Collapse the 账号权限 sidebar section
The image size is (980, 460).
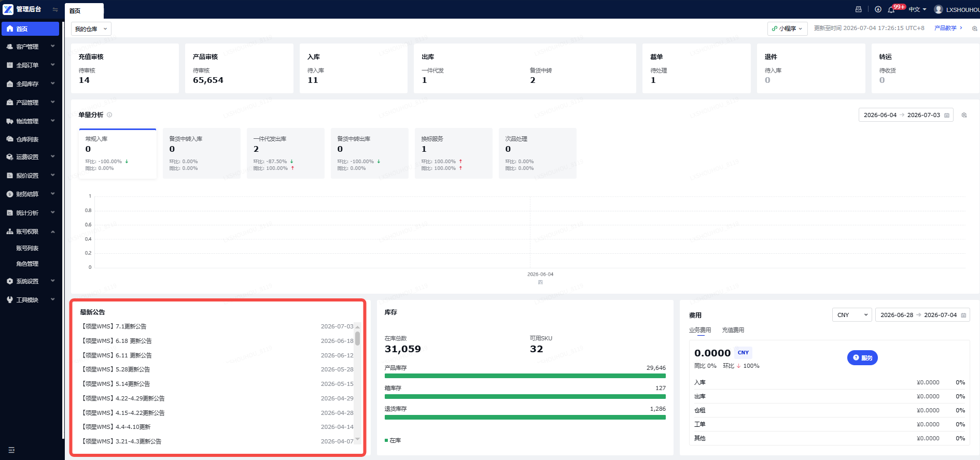[30, 232]
